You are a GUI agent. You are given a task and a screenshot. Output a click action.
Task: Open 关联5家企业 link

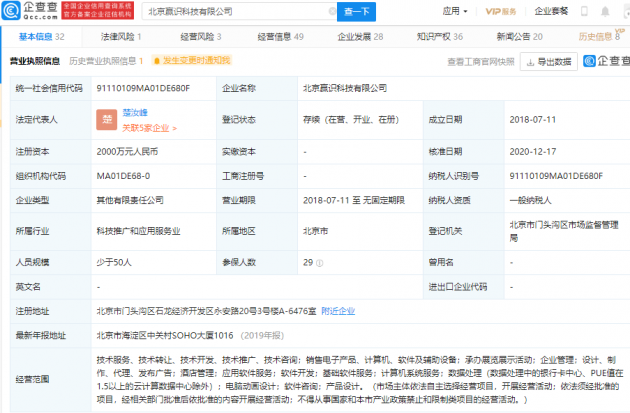pos(149,128)
